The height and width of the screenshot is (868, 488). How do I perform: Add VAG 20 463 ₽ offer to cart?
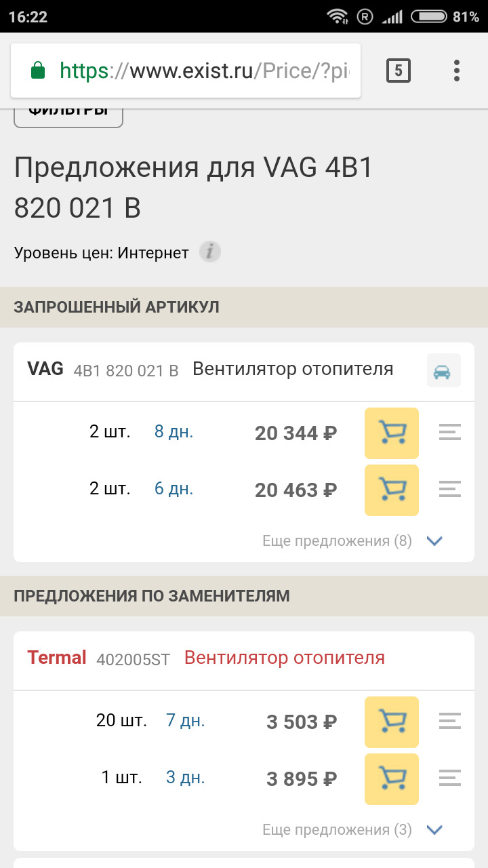tap(392, 490)
